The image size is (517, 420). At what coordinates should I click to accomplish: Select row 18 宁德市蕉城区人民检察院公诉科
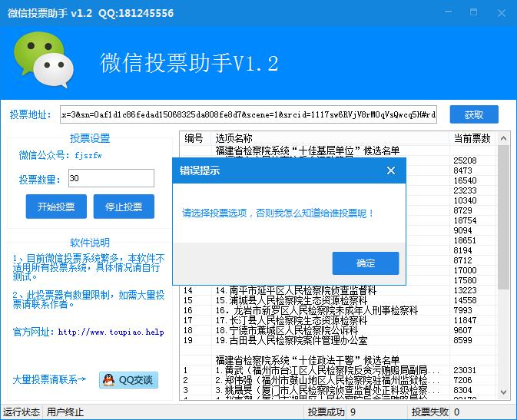pos(338,330)
